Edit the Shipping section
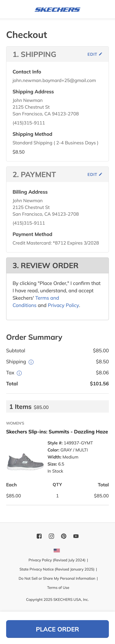The width and height of the screenshot is (115, 644). pyautogui.click(x=94, y=54)
